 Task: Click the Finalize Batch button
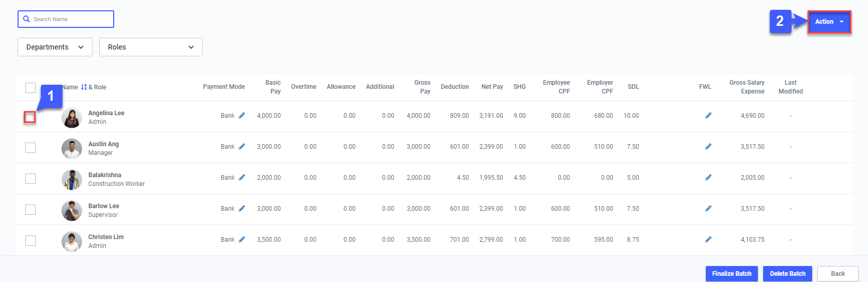(x=732, y=274)
